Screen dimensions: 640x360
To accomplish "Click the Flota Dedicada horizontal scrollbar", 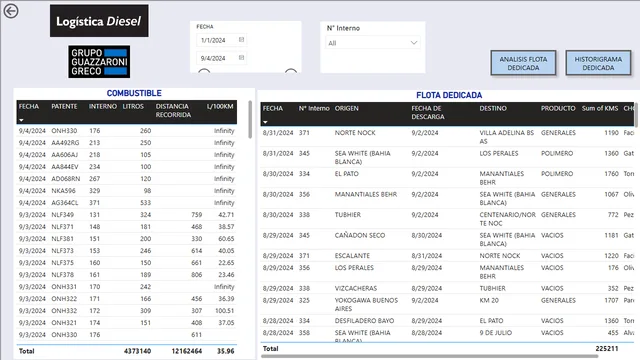I will click(x=429, y=356).
